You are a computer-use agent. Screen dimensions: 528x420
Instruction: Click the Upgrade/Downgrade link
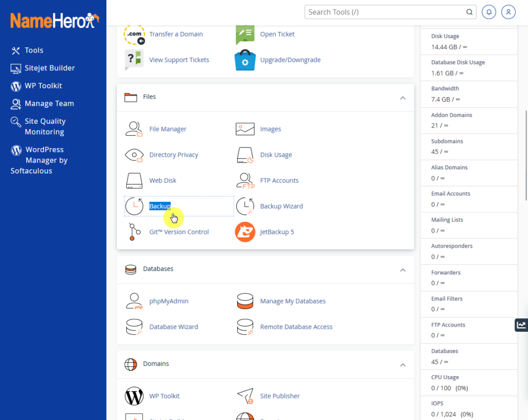[x=290, y=60]
